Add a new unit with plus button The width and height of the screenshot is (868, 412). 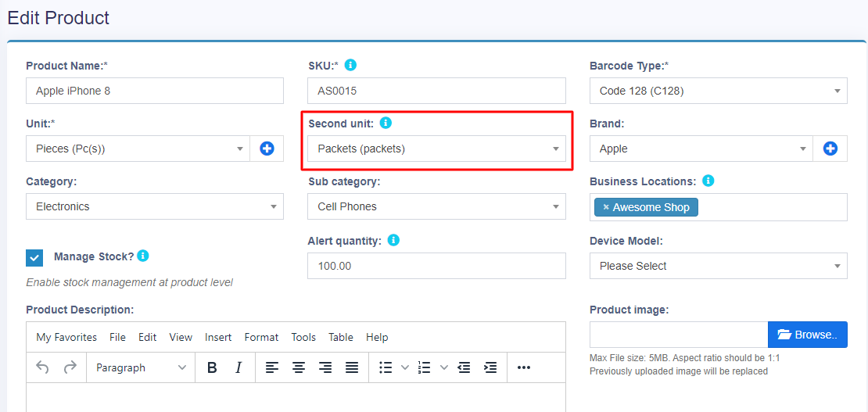(x=267, y=149)
